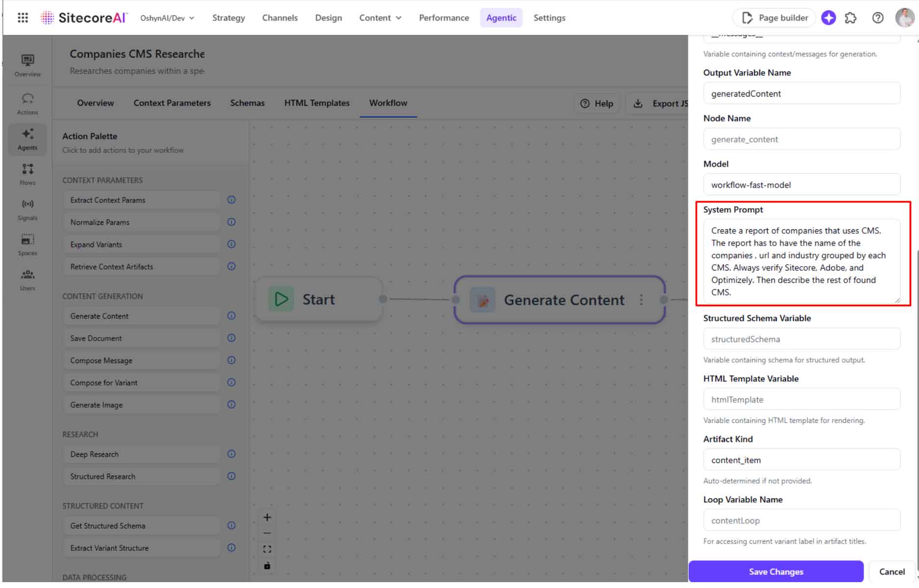Viewport: 919px width, 588px height.
Task: Click the Save Changes button
Action: coord(776,571)
